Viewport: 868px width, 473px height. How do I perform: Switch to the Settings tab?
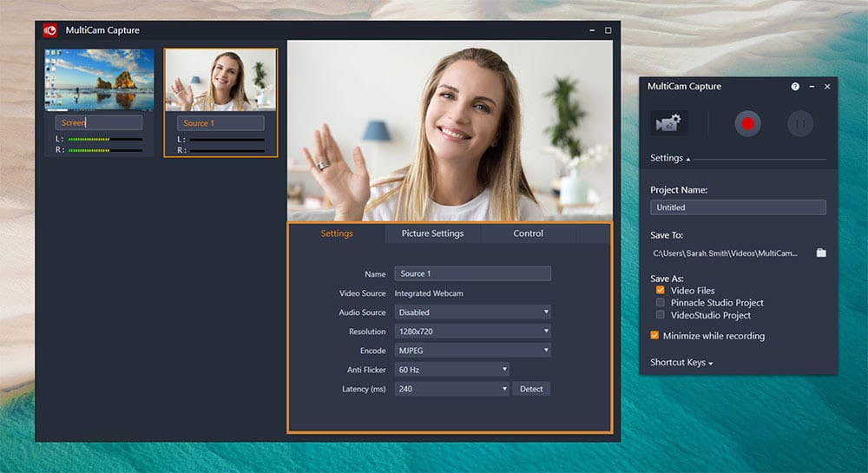pos(337,233)
